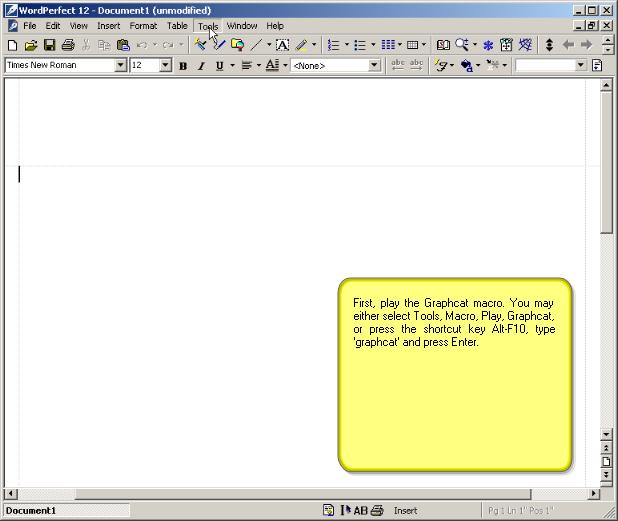The image size is (618, 521).
Task: Click the Bullets list icon
Action: (x=360, y=45)
